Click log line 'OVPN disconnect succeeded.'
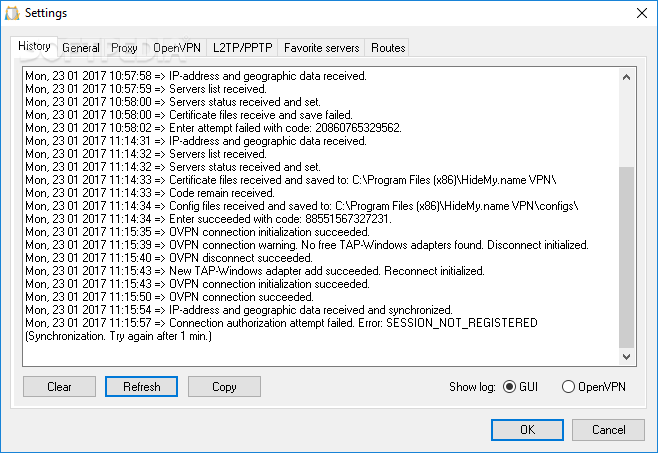The width and height of the screenshot is (658, 453). point(169,258)
